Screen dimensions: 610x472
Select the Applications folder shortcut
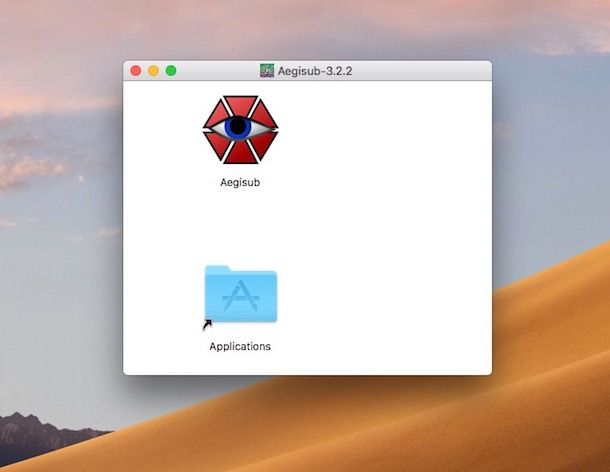pyautogui.click(x=240, y=297)
